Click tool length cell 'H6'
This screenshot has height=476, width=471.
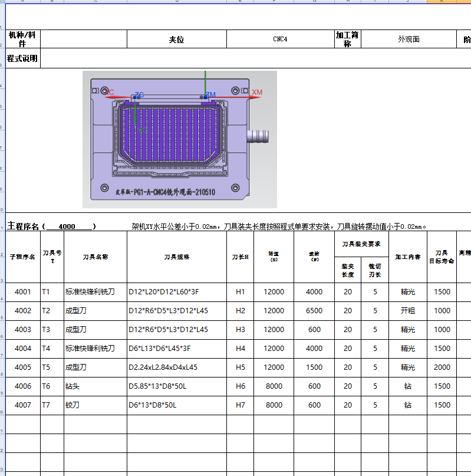[x=240, y=386]
